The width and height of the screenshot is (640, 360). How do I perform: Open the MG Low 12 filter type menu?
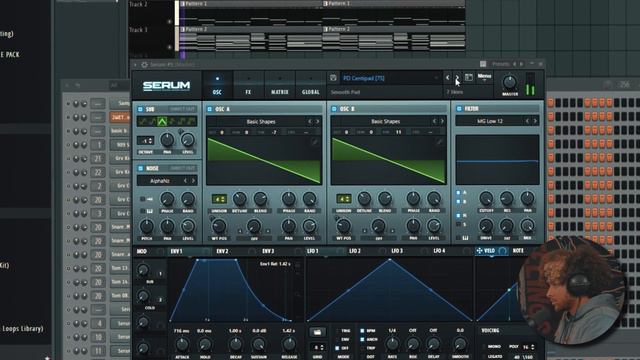tap(490, 121)
